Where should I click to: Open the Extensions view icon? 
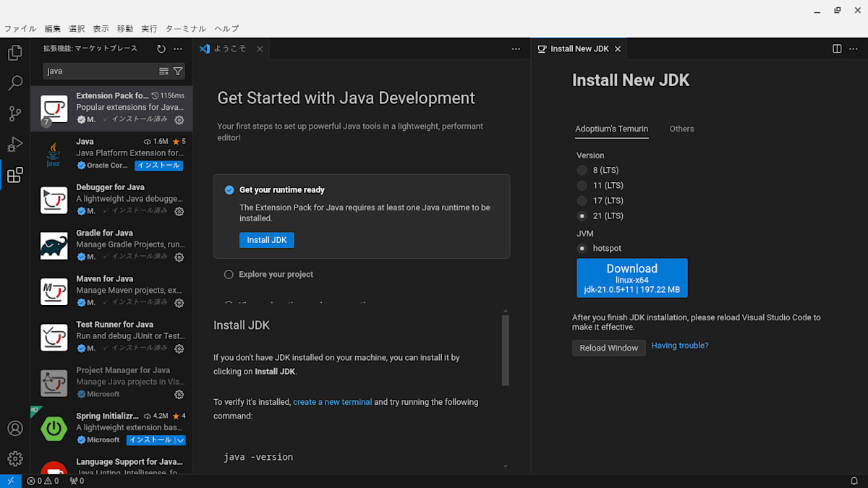(14, 174)
